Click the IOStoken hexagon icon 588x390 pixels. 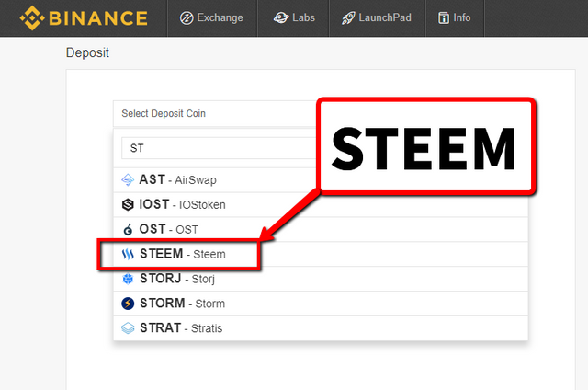(x=128, y=204)
